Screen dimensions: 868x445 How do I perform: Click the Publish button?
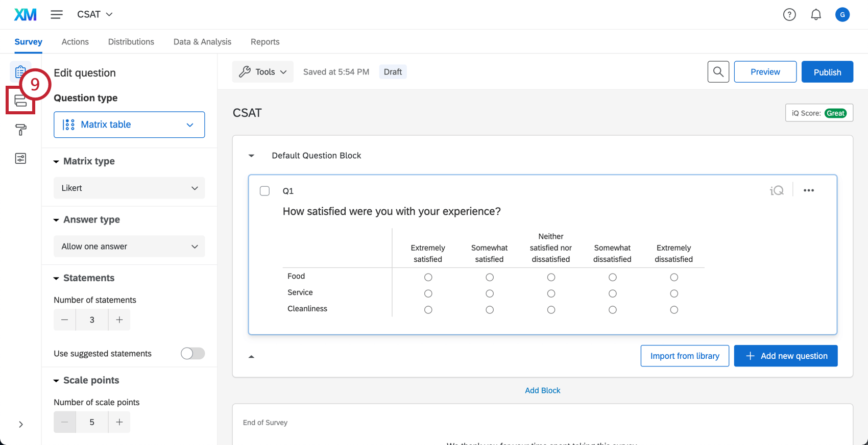[827, 72]
